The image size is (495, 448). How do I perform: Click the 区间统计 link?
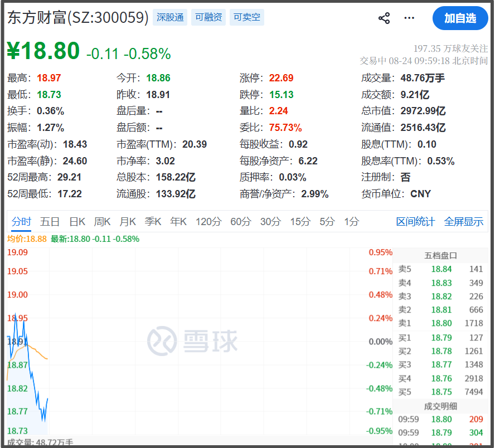pyautogui.click(x=415, y=221)
